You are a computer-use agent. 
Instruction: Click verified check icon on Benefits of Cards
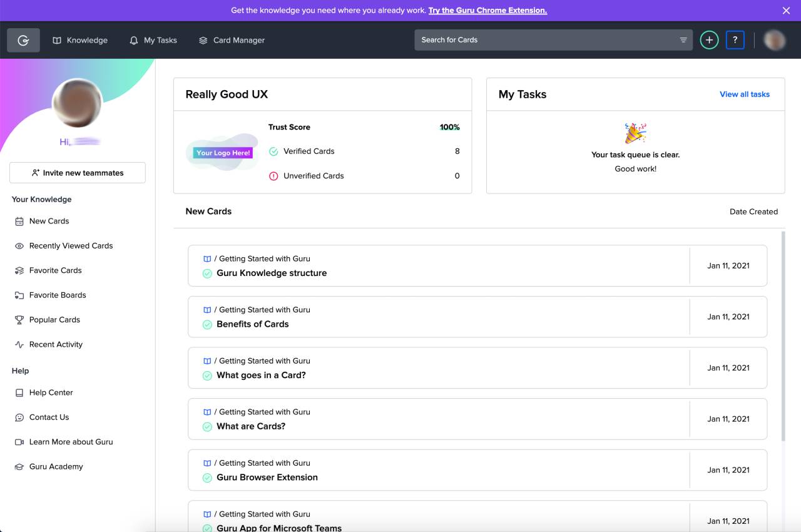207,325
